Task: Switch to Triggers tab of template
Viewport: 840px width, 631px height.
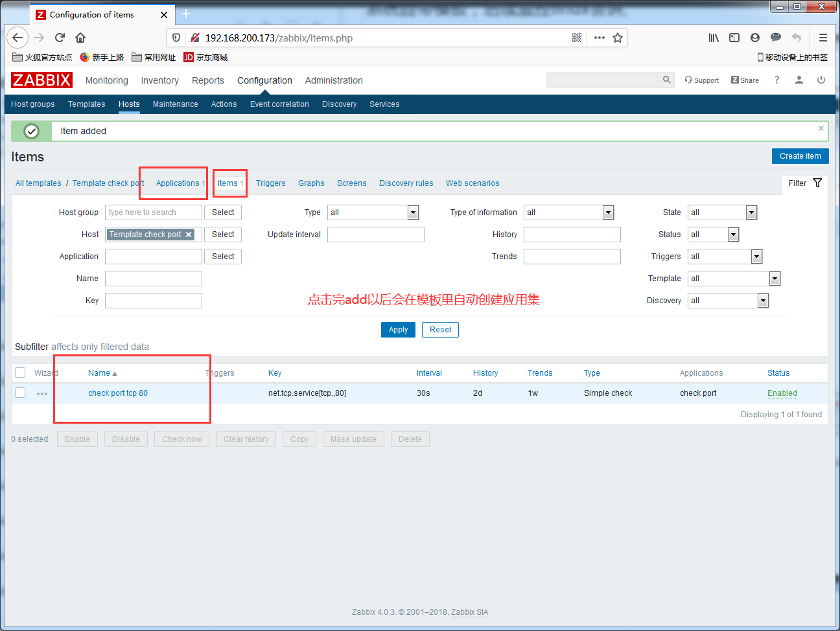Action: coord(271,183)
